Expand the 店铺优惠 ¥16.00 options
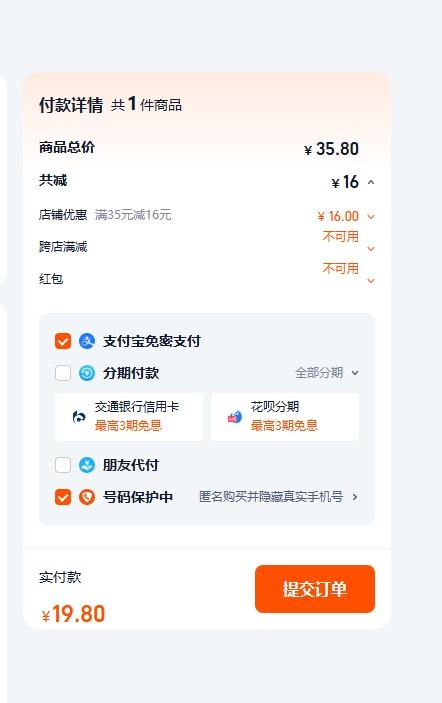Image resolution: width=442 pixels, height=703 pixels. pyautogui.click(x=371, y=217)
